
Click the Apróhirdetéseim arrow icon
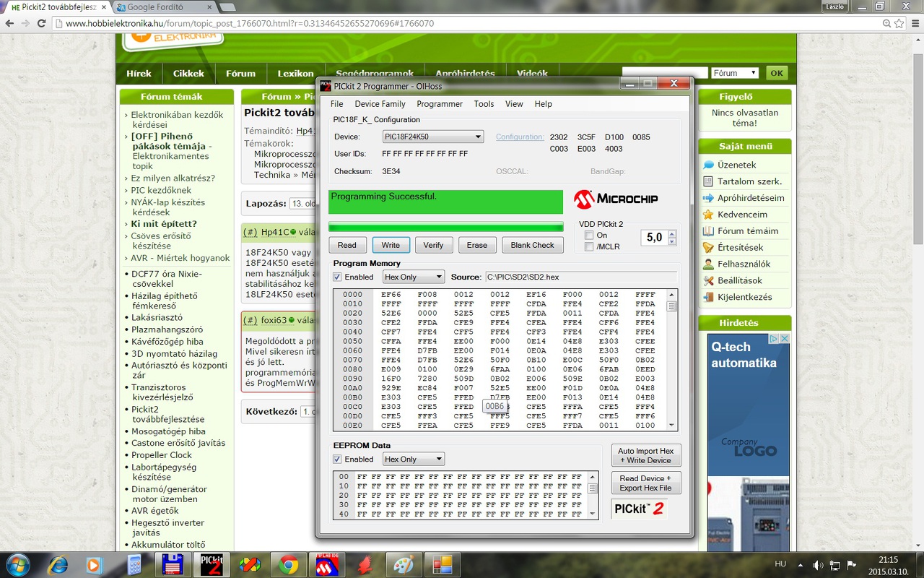click(708, 198)
